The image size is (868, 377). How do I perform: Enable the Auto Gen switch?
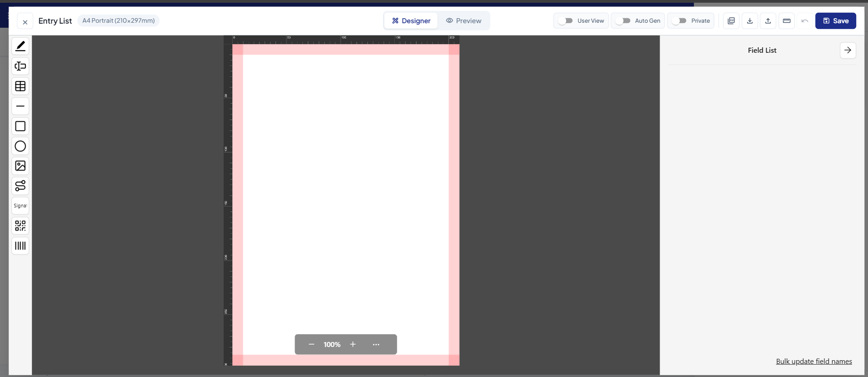click(x=623, y=21)
